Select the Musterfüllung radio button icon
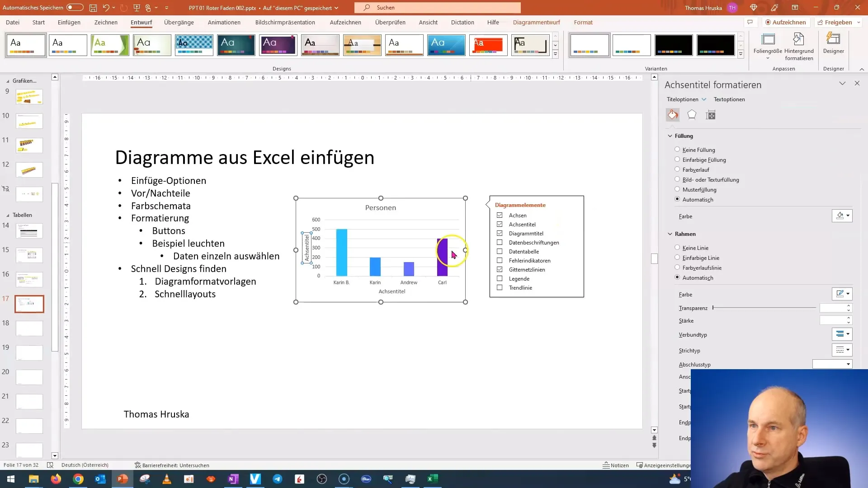The height and width of the screenshot is (488, 868). tap(677, 189)
